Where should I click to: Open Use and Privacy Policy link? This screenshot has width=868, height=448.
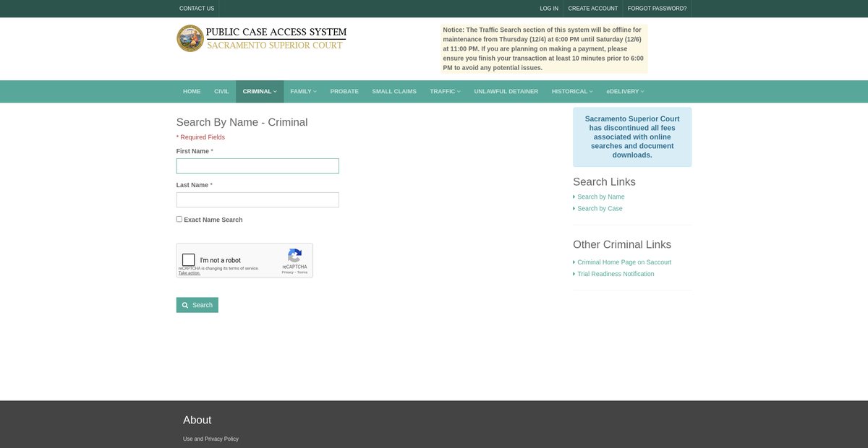tap(210, 439)
